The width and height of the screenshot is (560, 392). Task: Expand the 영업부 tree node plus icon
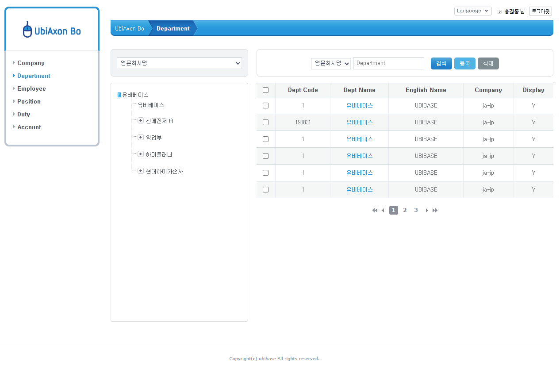[x=141, y=138]
